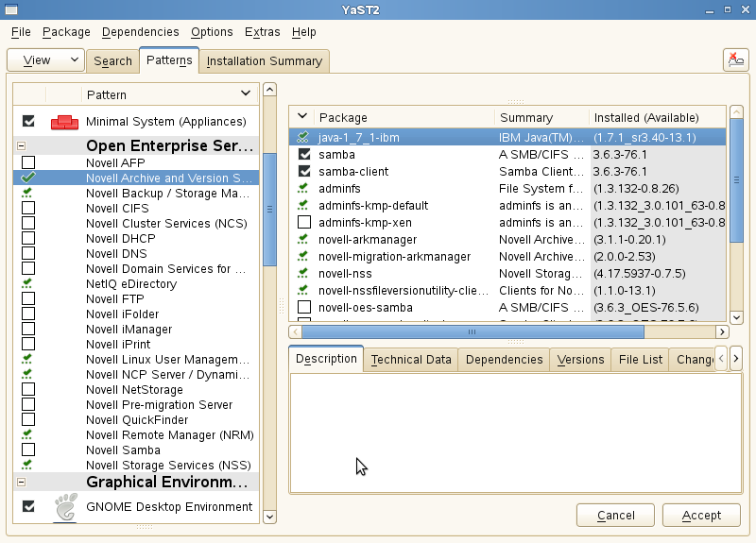Click the icon button at top right
The height and width of the screenshot is (543, 756).
pos(735,59)
